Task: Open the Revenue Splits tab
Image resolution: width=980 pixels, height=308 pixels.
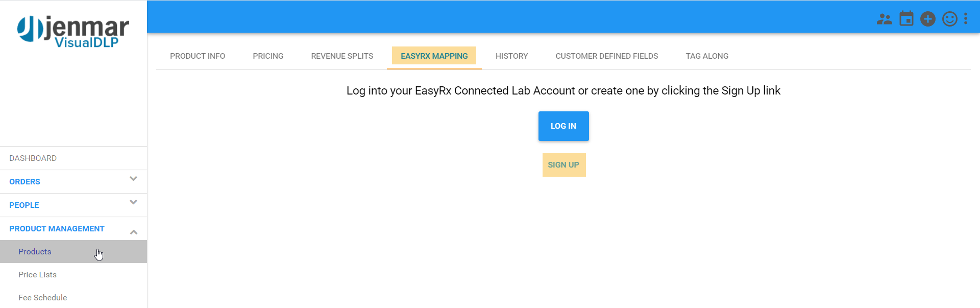Action: point(342,56)
